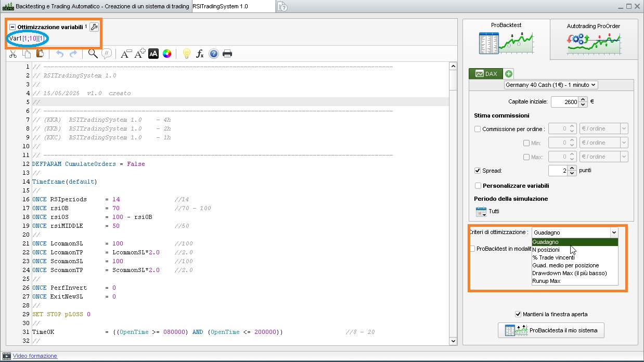This screenshot has height=362, width=644.
Task: Choose % Trade vincenti option
Action: 575,257
